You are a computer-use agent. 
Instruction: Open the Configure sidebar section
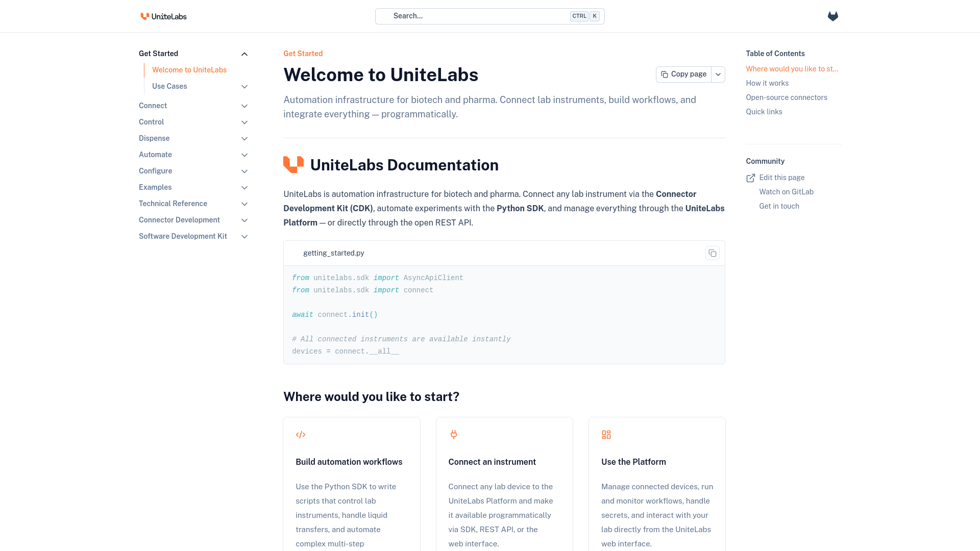(x=155, y=171)
